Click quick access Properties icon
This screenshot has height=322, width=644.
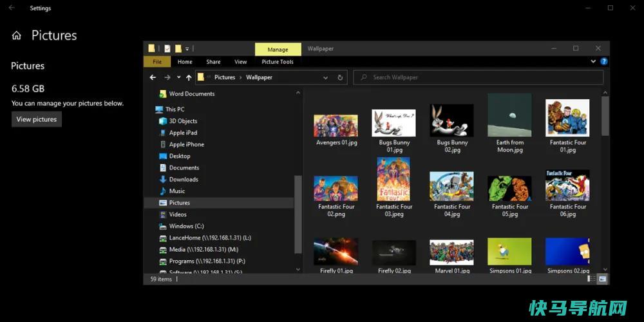point(167,48)
